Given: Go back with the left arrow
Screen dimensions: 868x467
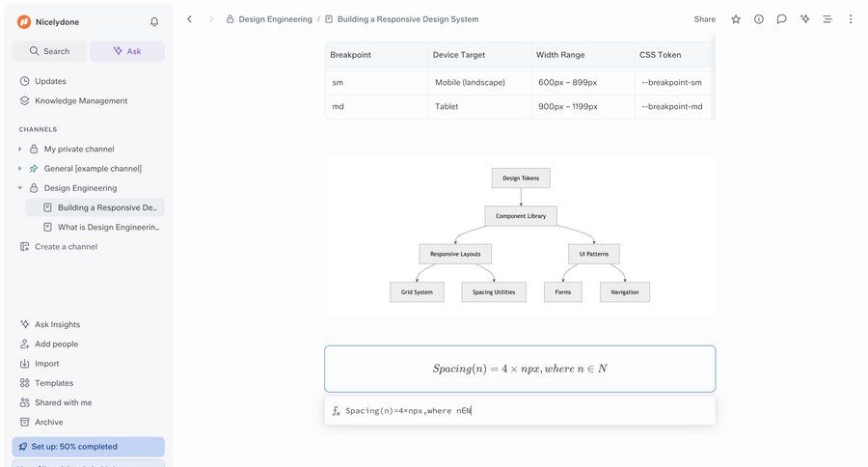Looking at the screenshot, I should [189, 19].
